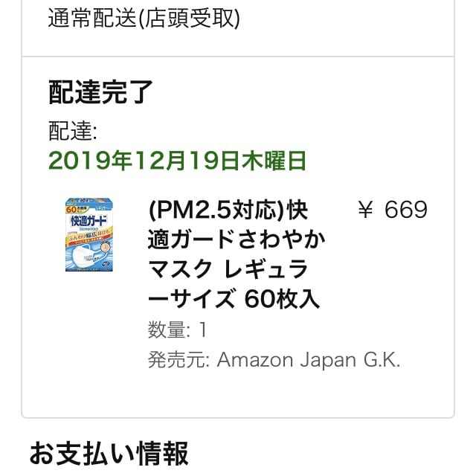476x476 pixels.
Task: Click the 通常配送(店頭受取) shipping method text
Action: point(144,19)
